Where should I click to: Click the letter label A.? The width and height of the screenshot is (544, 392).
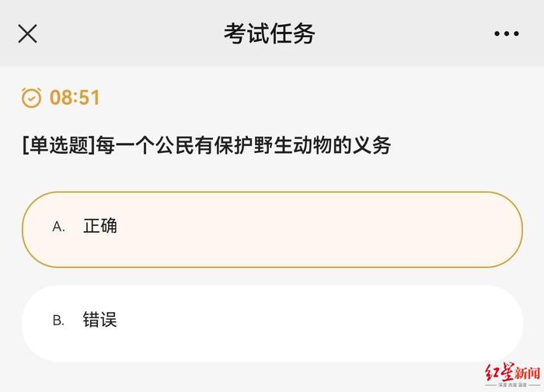pyautogui.click(x=58, y=227)
